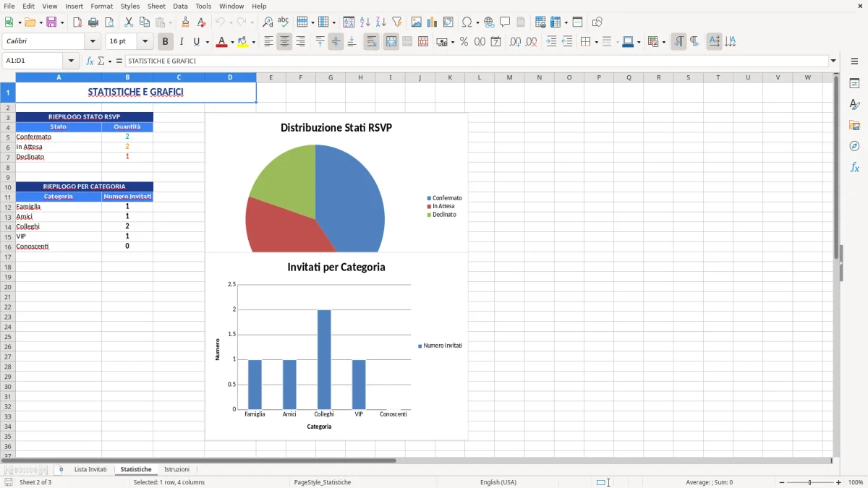
Task: Click the Name Box showing A1:D1
Action: [x=33, y=61]
